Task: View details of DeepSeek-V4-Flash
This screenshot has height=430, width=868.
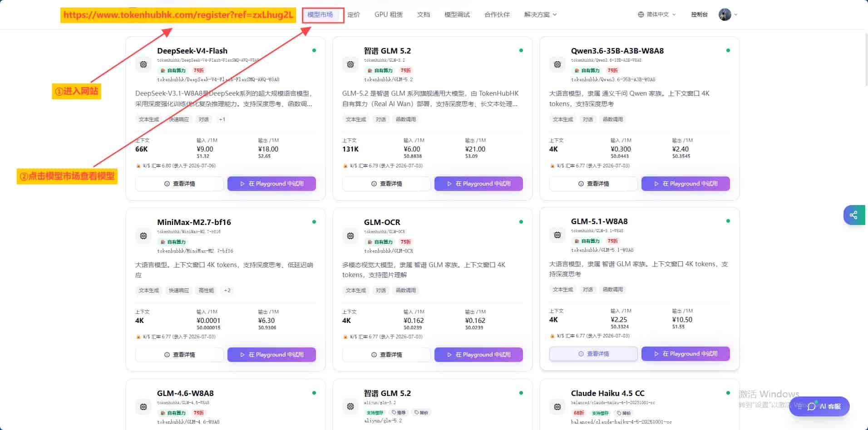Action: pos(179,184)
